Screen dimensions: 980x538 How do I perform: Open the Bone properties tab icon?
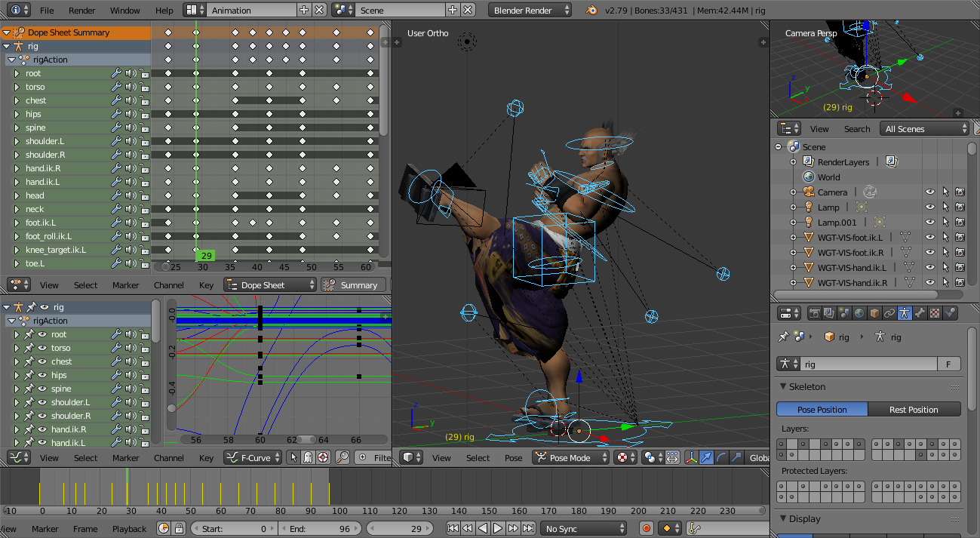[920, 313]
